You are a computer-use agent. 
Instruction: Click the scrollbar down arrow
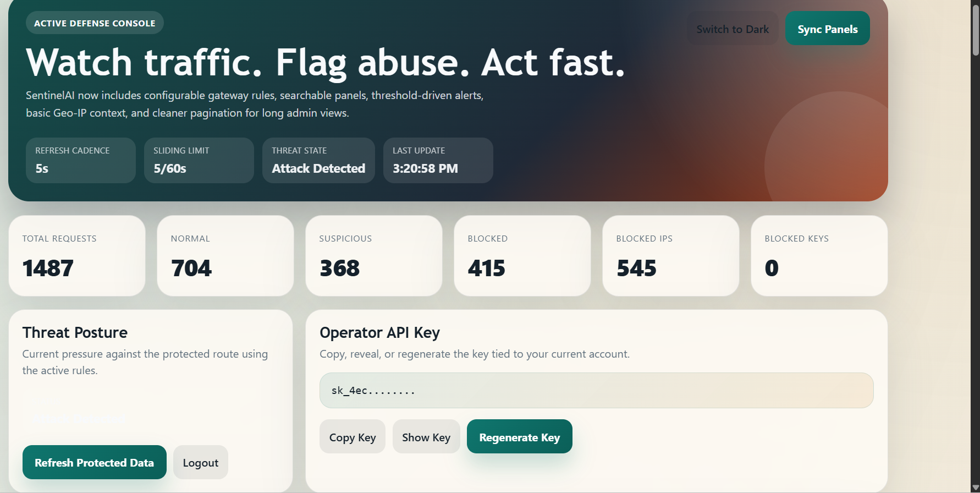tap(976, 487)
